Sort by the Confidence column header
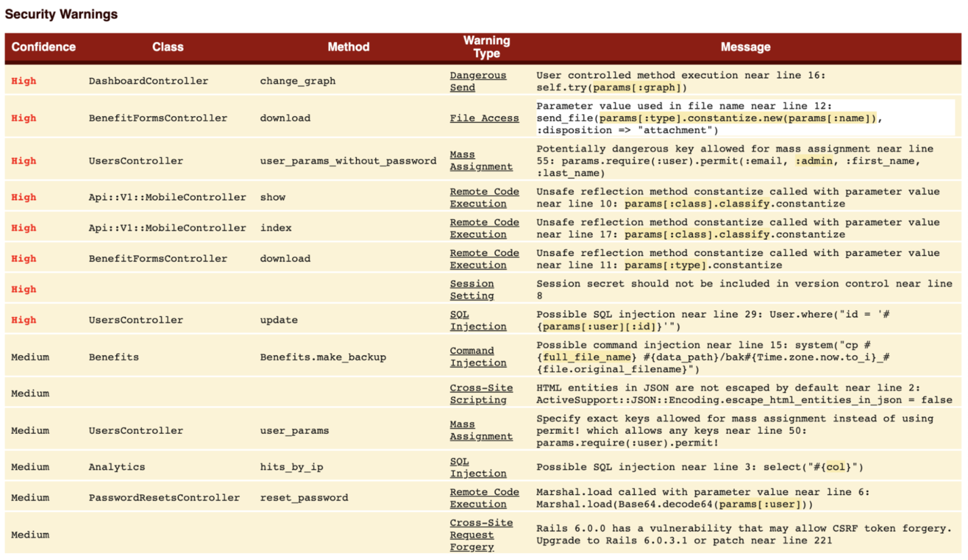Viewport: 968px width, 560px height. click(x=43, y=47)
